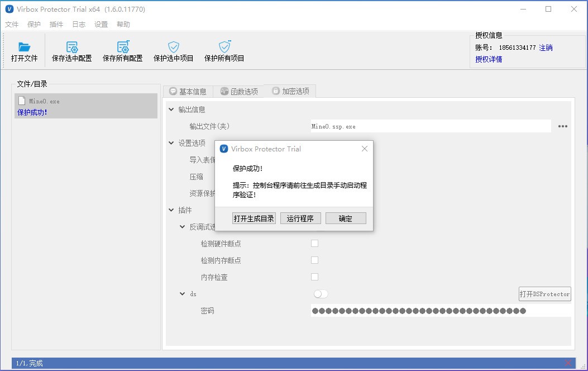
Task: Collapse the 插件 section
Action: tap(171, 210)
